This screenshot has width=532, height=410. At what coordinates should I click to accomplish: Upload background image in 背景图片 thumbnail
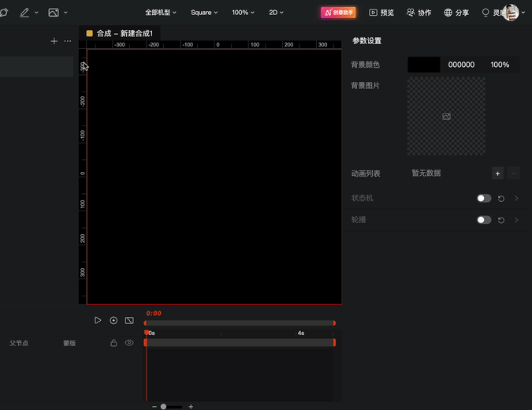pyautogui.click(x=446, y=117)
